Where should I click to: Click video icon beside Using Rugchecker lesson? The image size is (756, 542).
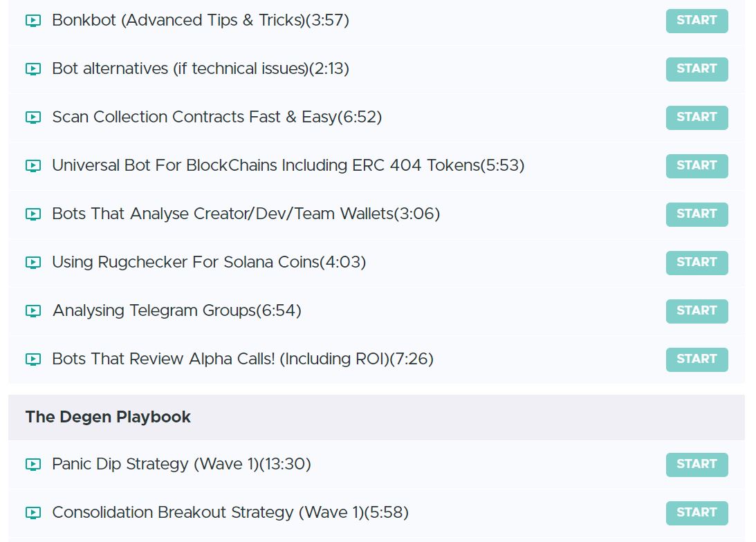[x=33, y=263]
